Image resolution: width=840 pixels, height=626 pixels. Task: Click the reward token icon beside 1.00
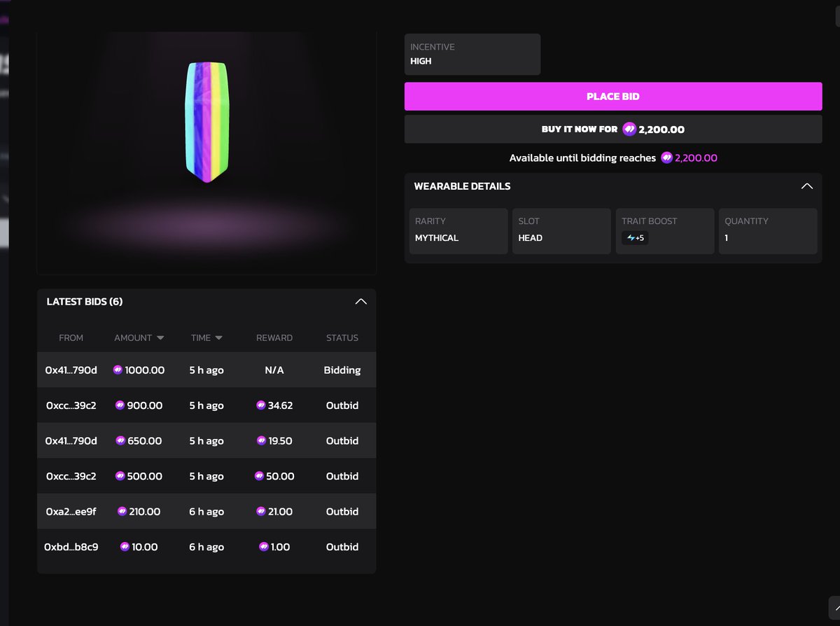pyautogui.click(x=264, y=547)
